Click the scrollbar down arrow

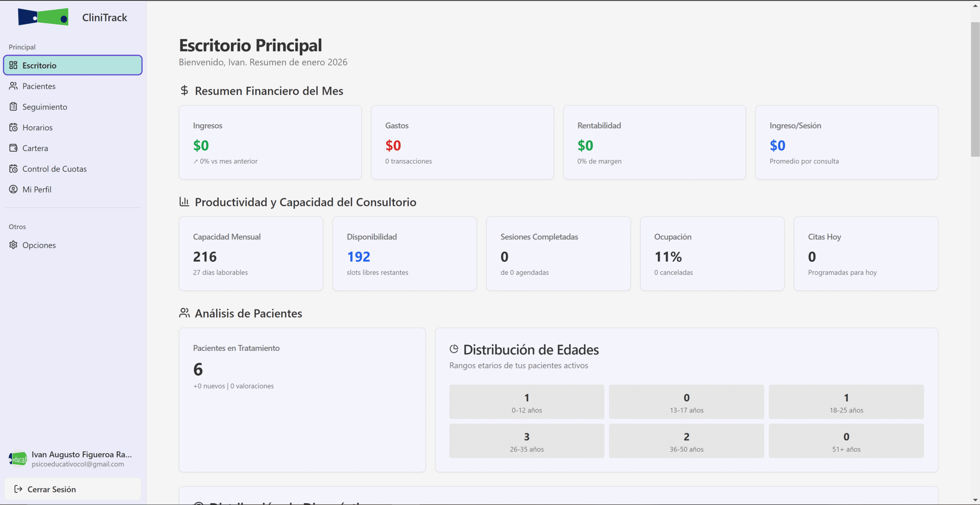(x=975, y=500)
